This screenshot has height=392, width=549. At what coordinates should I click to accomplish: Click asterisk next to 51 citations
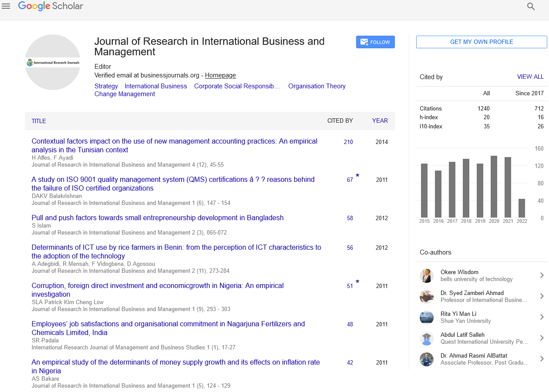[357, 282]
